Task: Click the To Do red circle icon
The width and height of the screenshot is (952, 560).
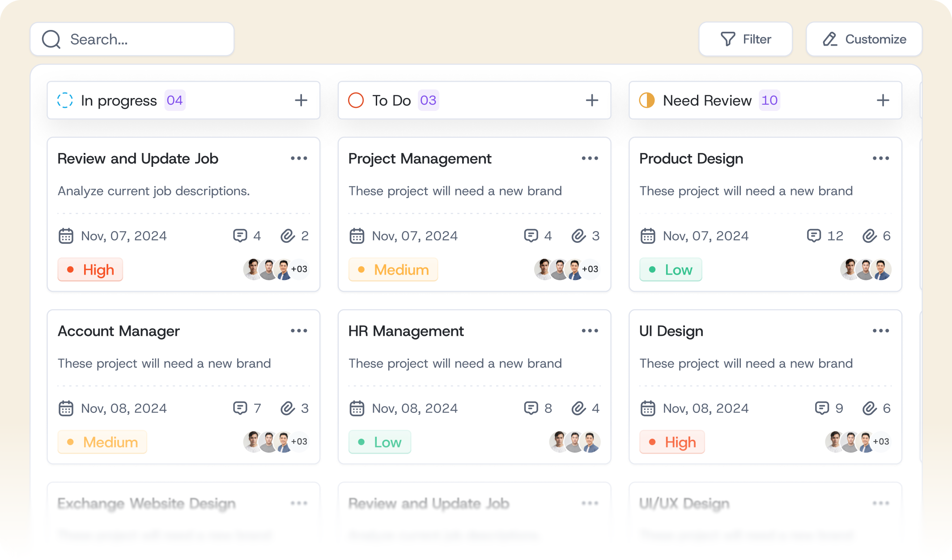Action: coord(356,100)
